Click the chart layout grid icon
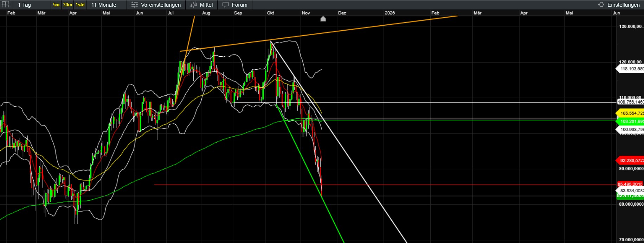 [6, 5]
